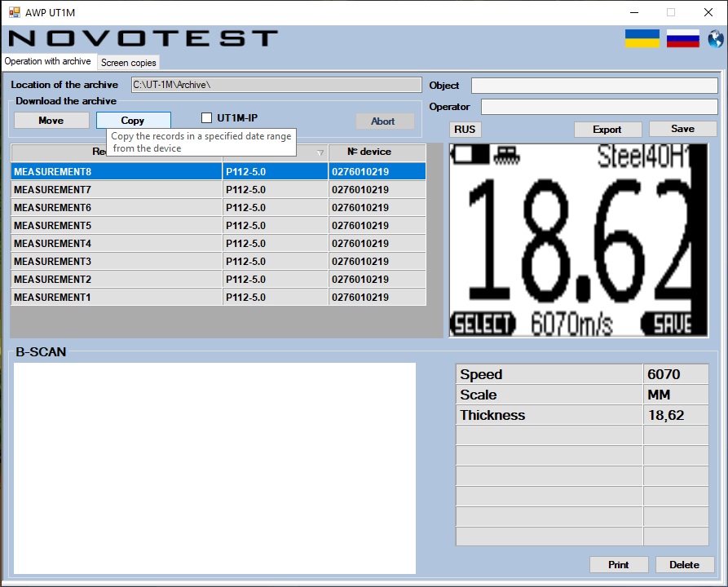
Task: Switch to the Screen copies tab
Action: [128, 62]
